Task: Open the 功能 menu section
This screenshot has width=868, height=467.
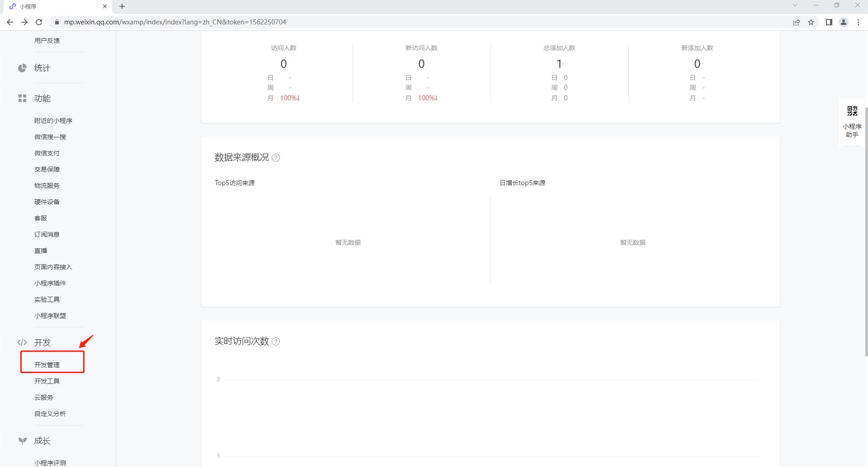Action: 42,98
